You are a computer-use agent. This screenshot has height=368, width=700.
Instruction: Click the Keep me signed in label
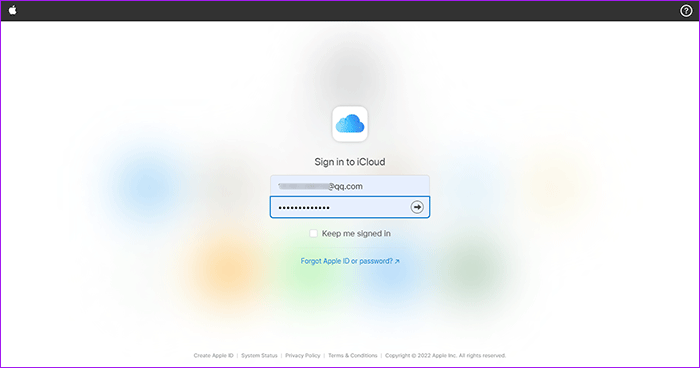point(356,234)
